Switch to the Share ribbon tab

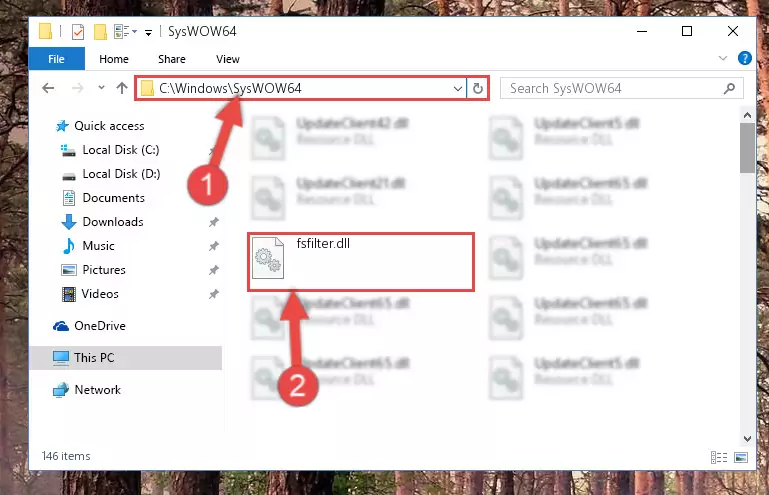172,59
